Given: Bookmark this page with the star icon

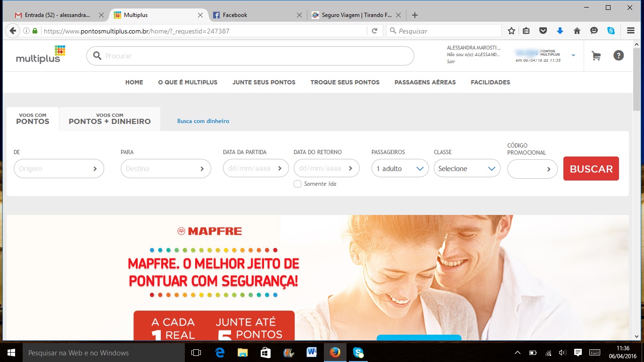Looking at the screenshot, I should pyautogui.click(x=512, y=31).
